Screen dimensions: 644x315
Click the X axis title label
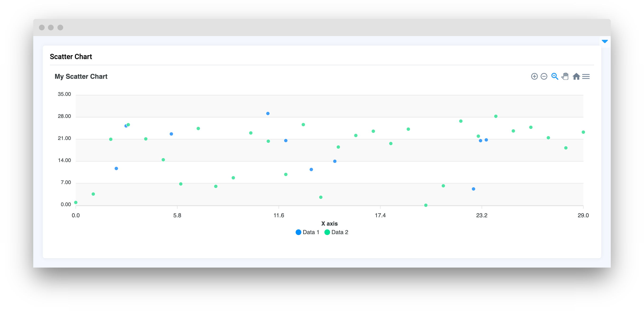[x=329, y=224]
